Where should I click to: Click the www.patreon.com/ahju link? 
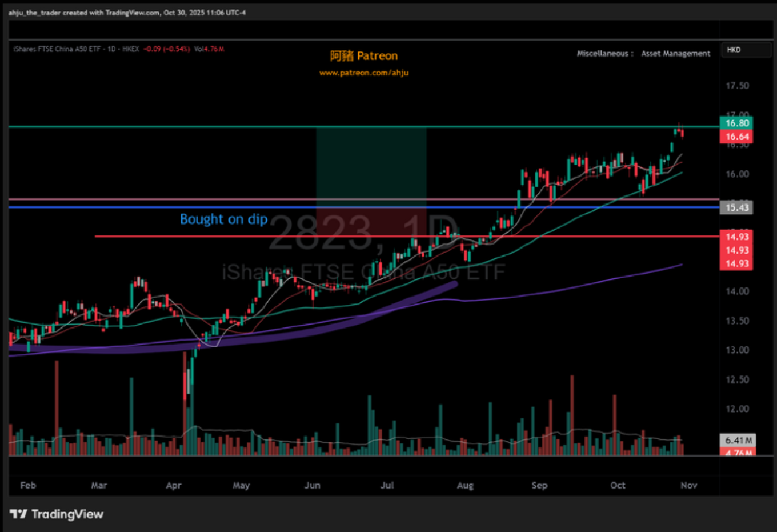pos(363,73)
